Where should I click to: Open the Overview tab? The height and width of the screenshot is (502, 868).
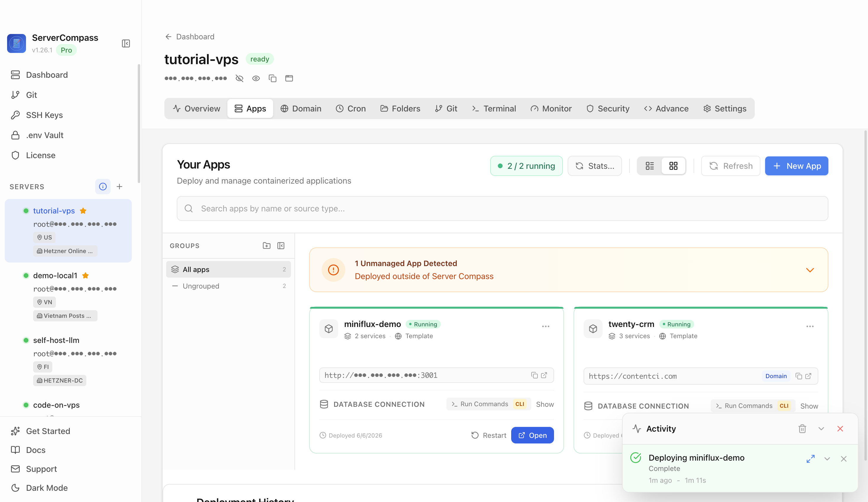point(196,109)
